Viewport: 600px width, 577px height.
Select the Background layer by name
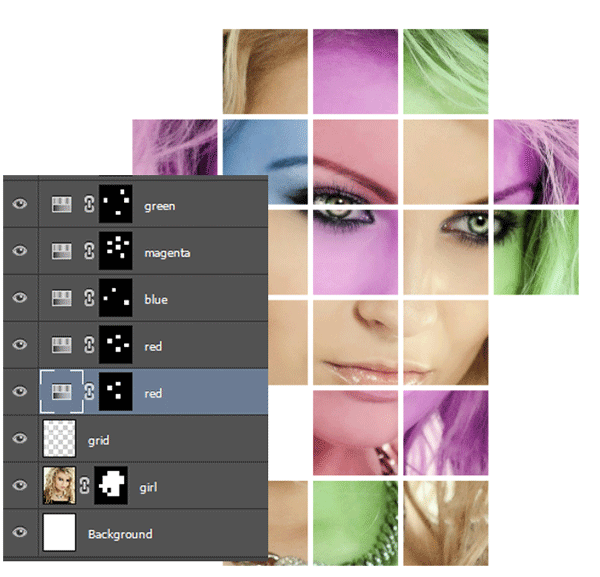point(120,534)
